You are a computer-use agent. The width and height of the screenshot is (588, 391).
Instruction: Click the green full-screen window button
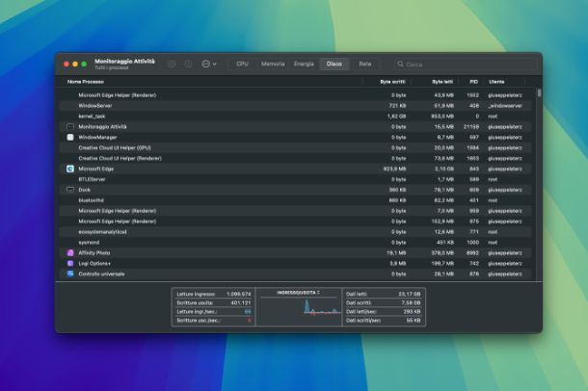tap(84, 64)
